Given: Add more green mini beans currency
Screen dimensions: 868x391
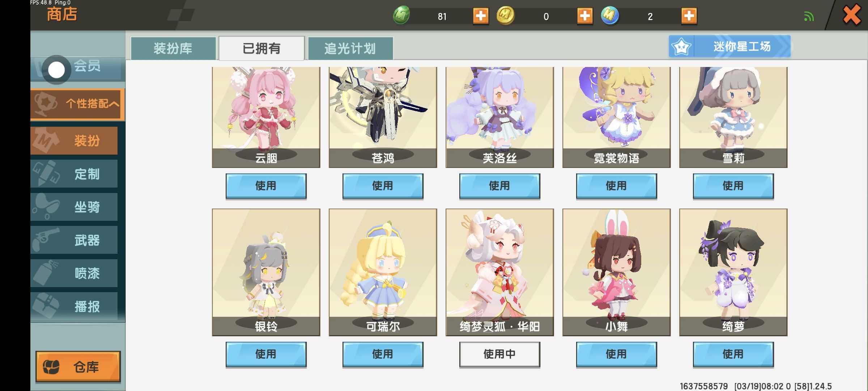Looking at the screenshot, I should click(x=481, y=16).
